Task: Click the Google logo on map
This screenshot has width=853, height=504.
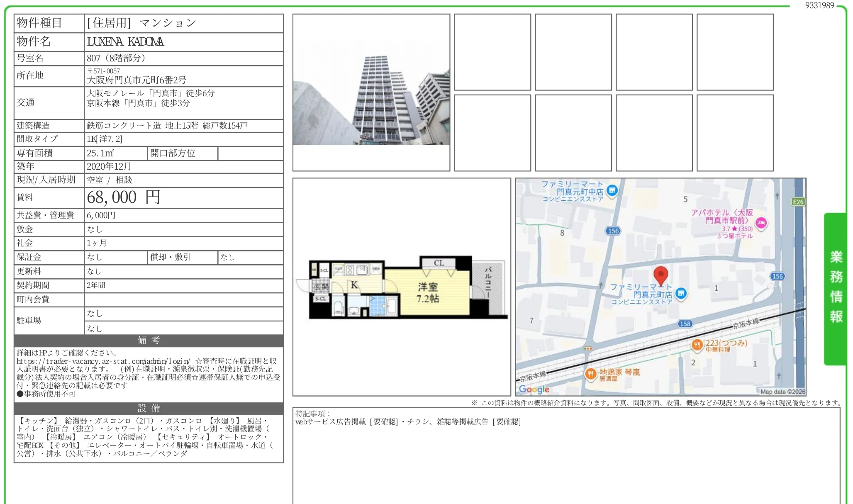Action: click(x=534, y=389)
